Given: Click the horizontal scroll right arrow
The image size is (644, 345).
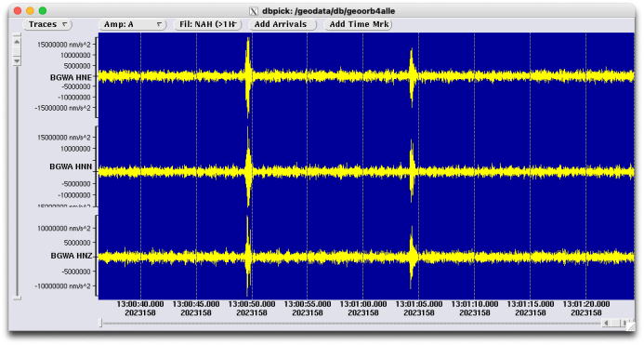Looking at the screenshot, I should coord(624,324).
